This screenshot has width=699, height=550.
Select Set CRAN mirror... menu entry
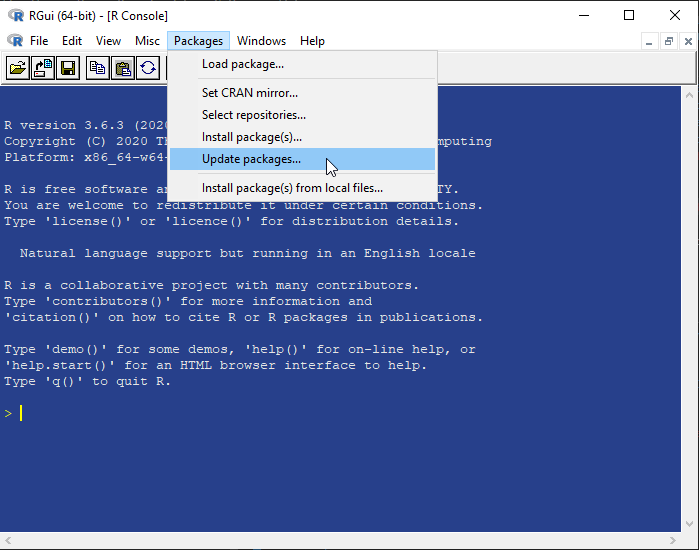[250, 93]
